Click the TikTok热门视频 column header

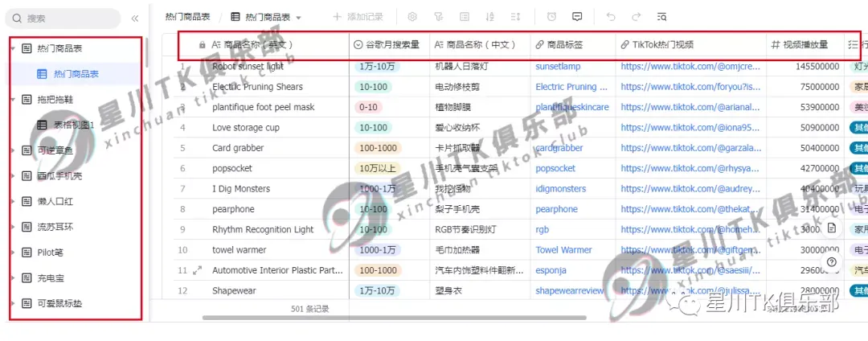tap(691, 45)
